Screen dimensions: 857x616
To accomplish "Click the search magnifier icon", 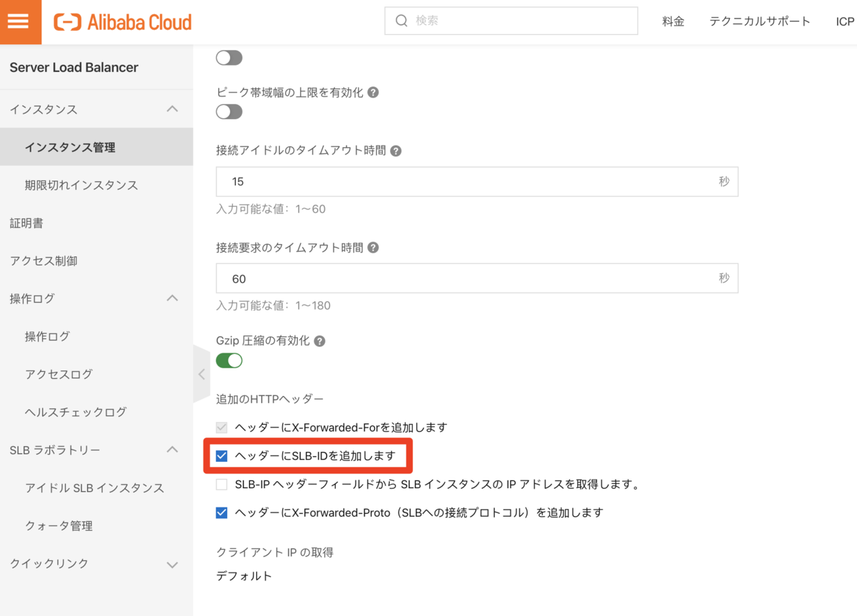I will (x=401, y=21).
